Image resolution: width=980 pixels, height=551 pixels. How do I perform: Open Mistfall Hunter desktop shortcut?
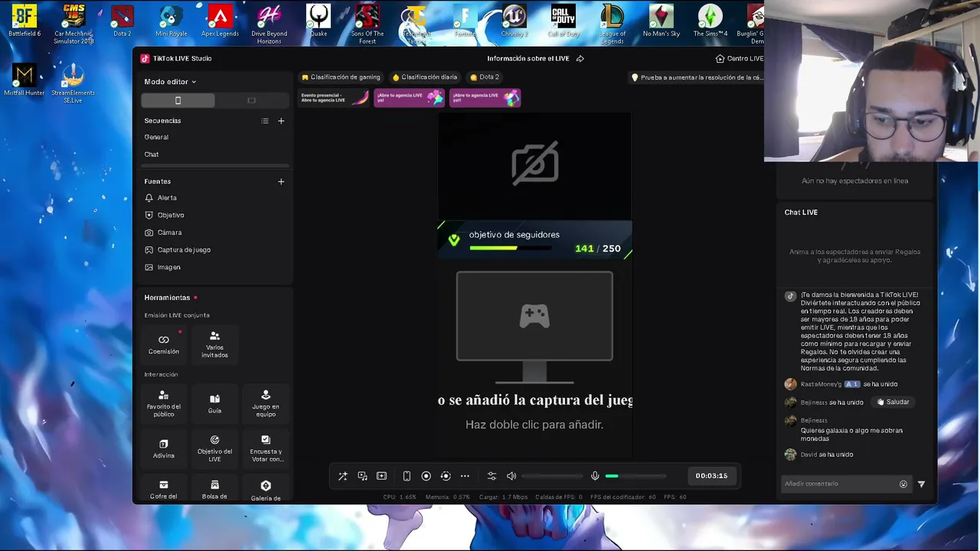coord(24,80)
